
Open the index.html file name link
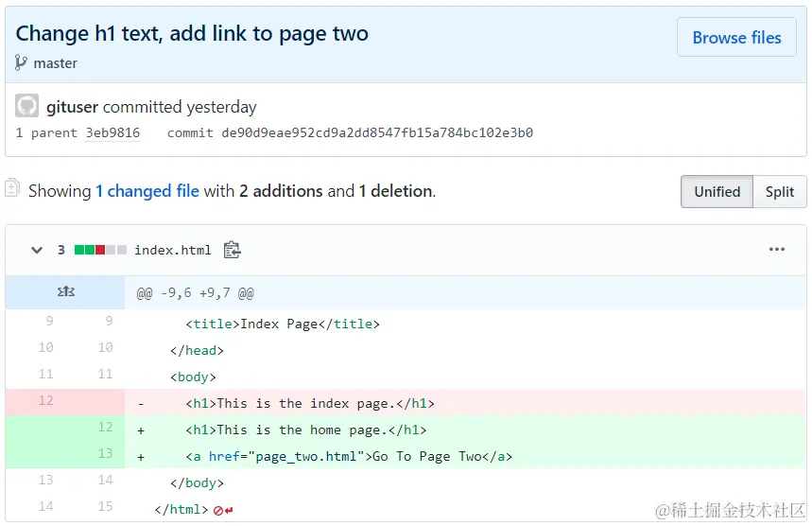pos(172,251)
